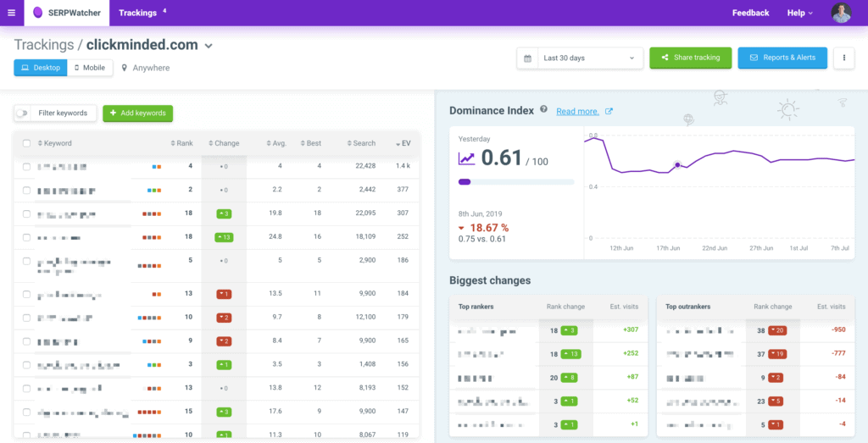Click the Add keywords button
The height and width of the screenshot is (443, 868).
(137, 113)
